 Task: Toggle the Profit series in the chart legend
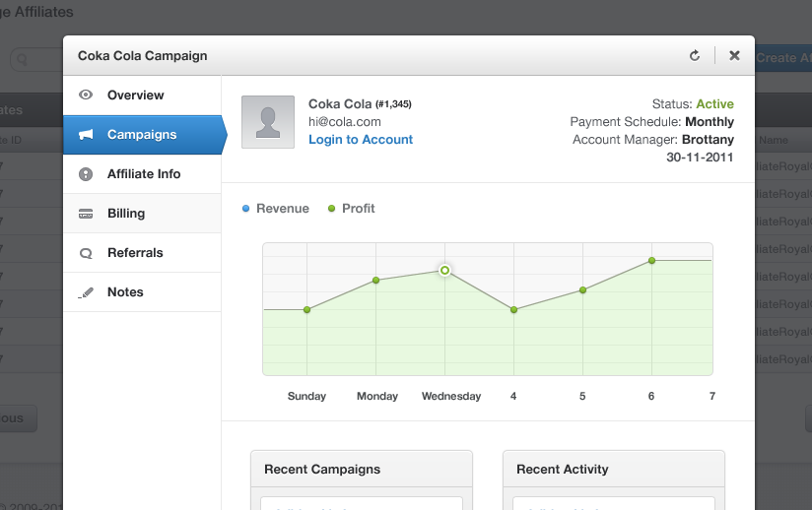pyautogui.click(x=351, y=209)
